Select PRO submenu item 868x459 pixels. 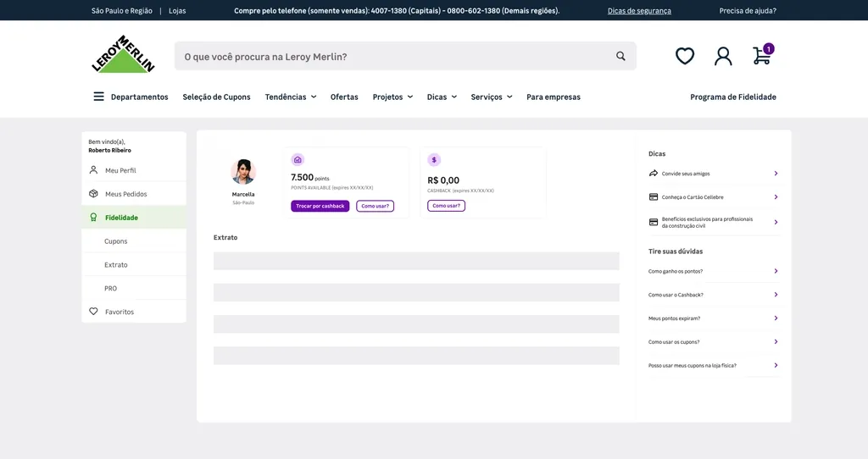(134, 288)
